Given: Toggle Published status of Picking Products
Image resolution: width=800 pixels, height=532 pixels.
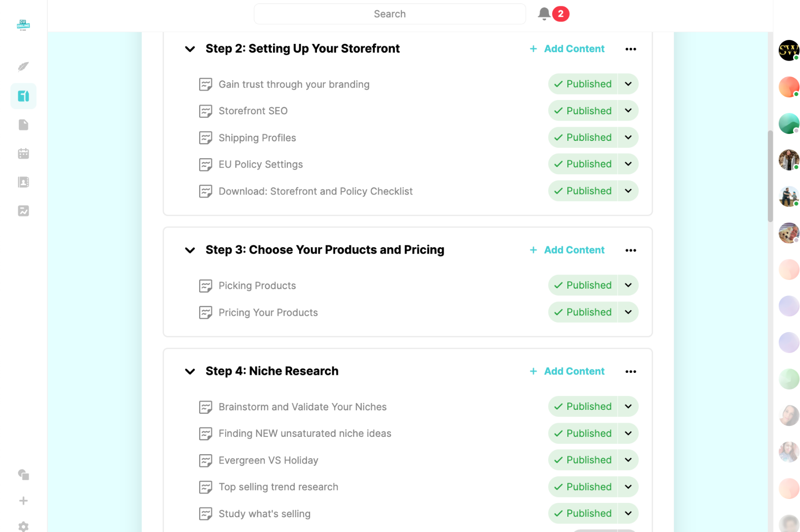Looking at the screenshot, I should [583, 285].
